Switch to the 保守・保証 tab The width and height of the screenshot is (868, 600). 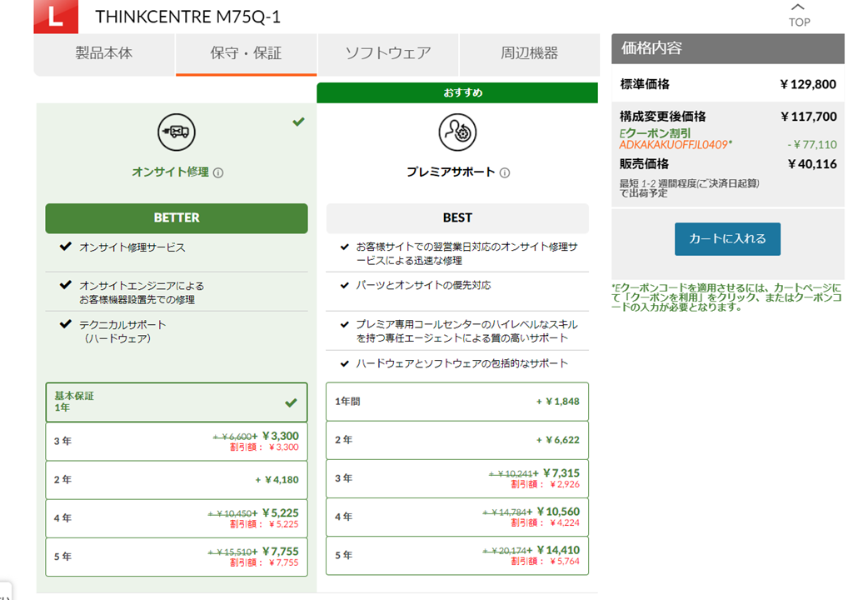point(246,53)
